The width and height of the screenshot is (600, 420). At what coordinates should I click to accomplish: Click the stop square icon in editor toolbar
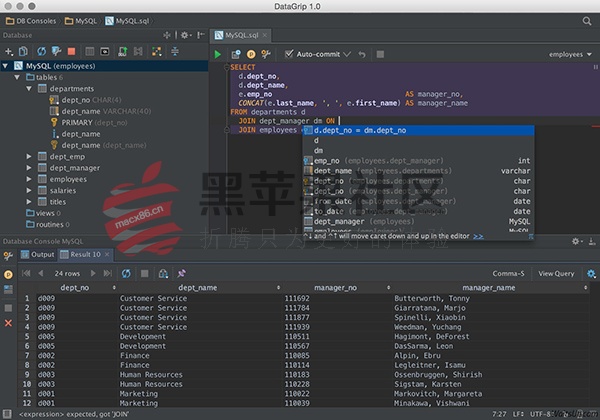click(380, 54)
